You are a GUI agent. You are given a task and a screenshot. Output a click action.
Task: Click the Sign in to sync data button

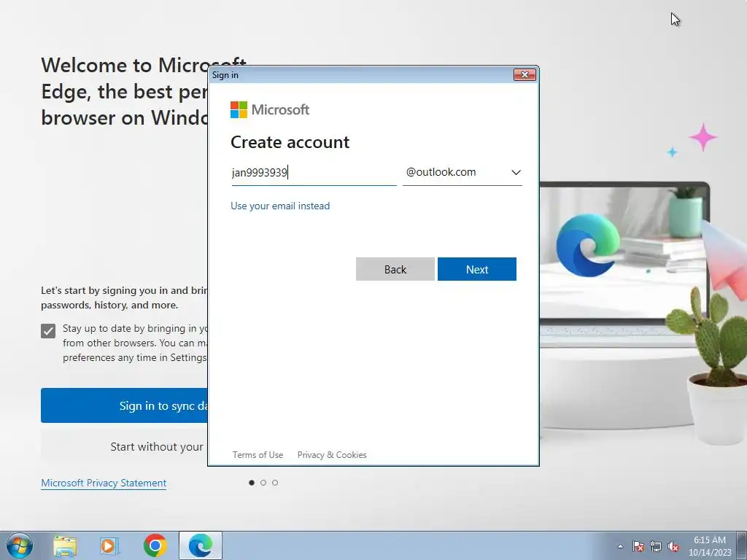[124, 405]
